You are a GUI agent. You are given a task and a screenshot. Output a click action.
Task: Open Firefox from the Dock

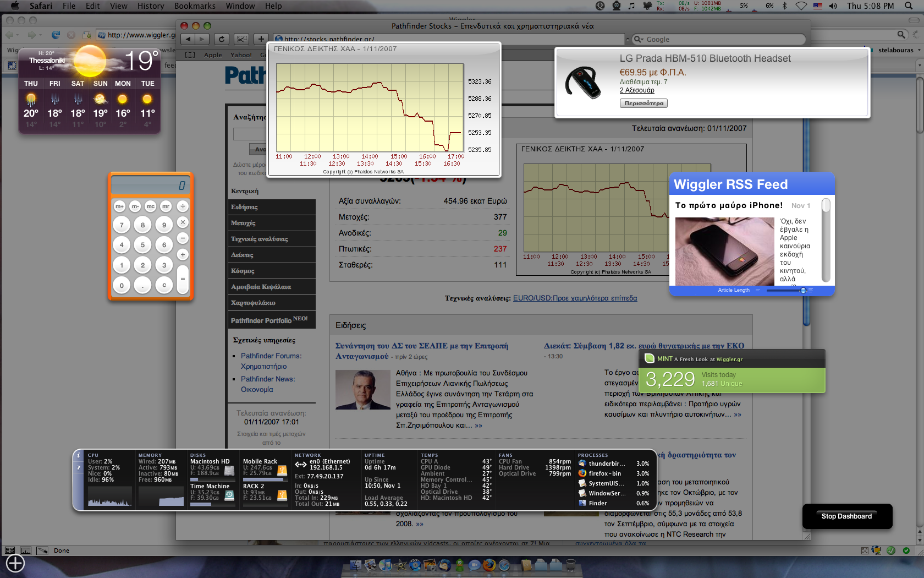489,565
